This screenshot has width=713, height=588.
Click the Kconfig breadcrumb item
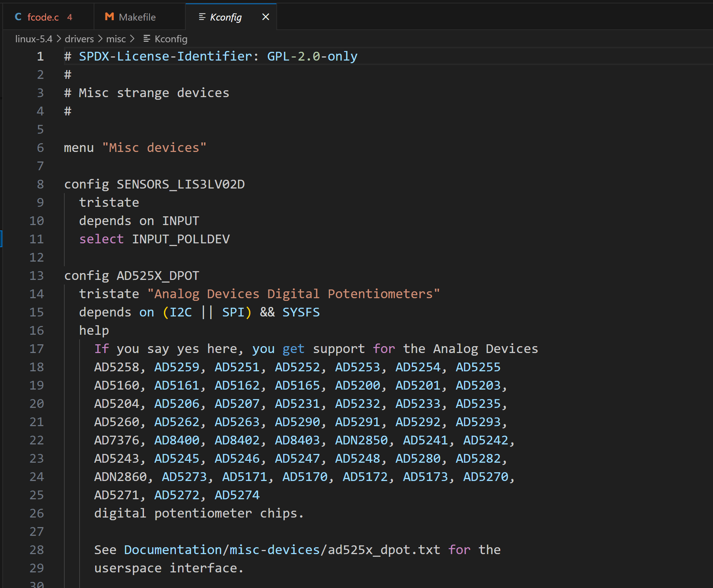[171, 39]
